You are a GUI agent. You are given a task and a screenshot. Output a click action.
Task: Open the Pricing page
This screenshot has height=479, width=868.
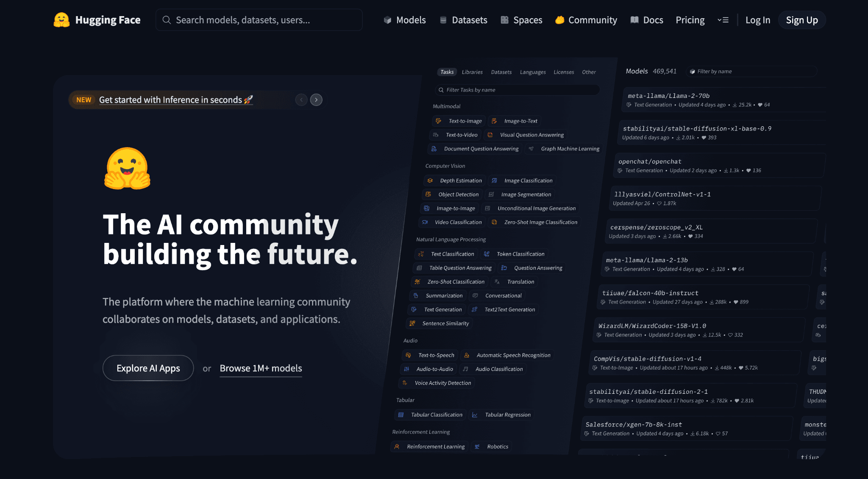[x=690, y=20]
